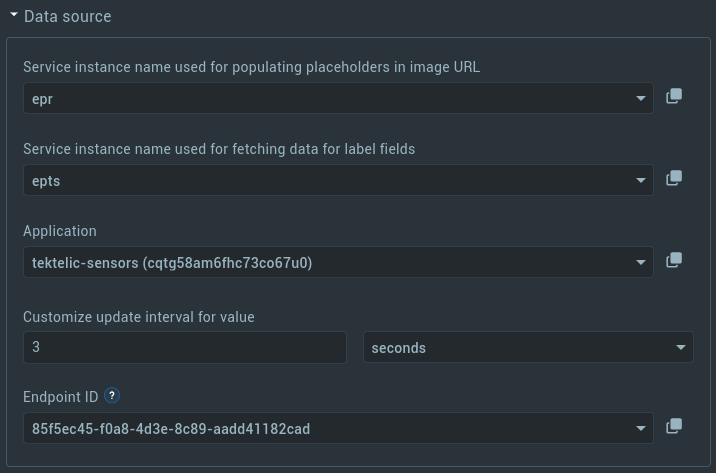Open the epts service instance dropdown
The height and width of the screenshot is (473, 716).
[x=338, y=180]
